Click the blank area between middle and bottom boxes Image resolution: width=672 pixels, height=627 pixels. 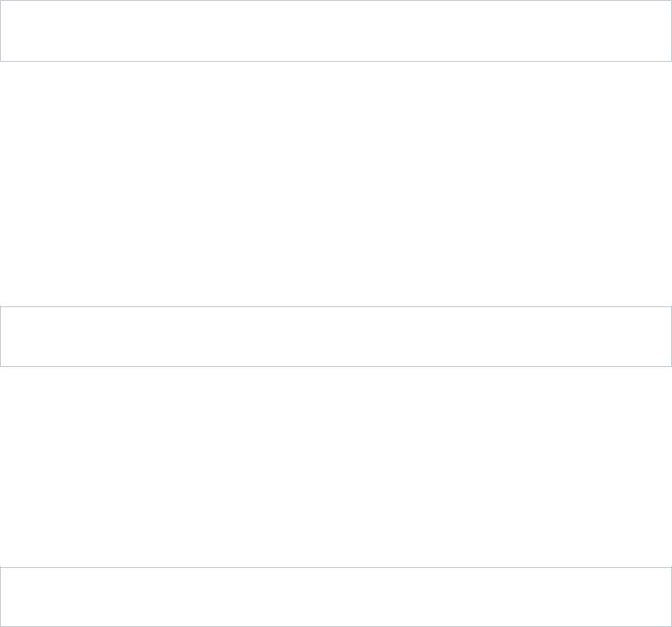(x=336, y=467)
